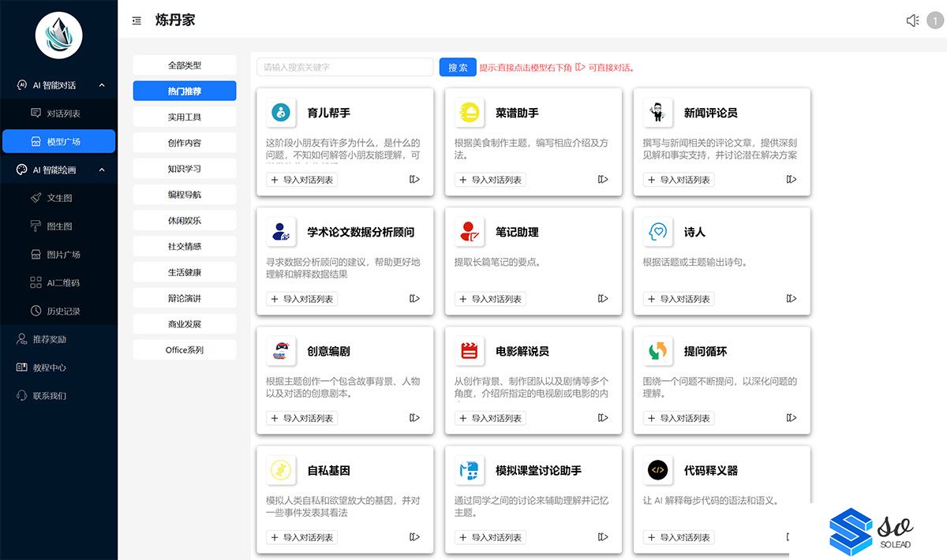
Task: Click the 创意编剧 model avatar icon
Action: pyautogui.click(x=281, y=351)
